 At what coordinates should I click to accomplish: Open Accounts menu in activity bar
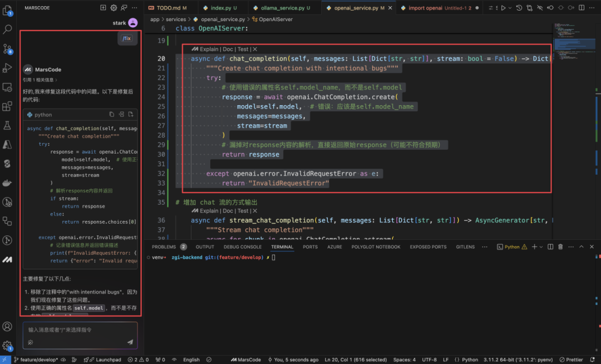[7, 327]
